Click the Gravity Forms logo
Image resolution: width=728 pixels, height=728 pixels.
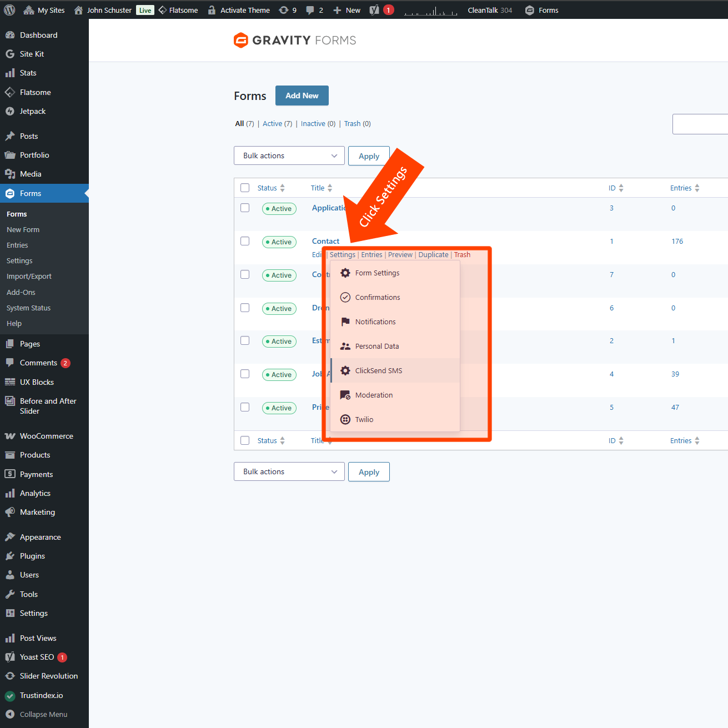(x=295, y=41)
